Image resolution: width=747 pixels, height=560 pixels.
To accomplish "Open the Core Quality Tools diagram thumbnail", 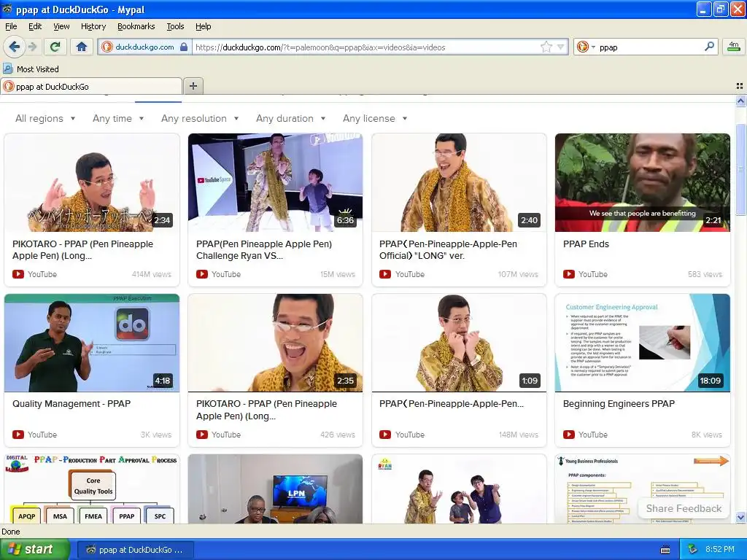I will click(92, 489).
